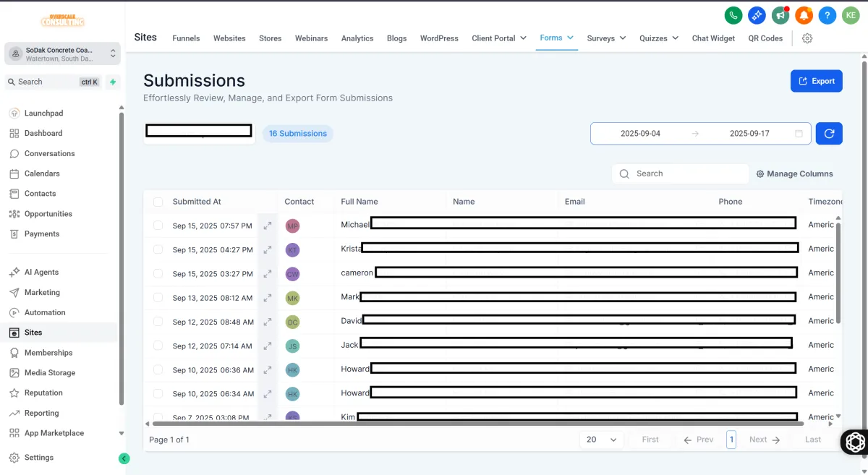Click the 2025-09-04 start date field
This screenshot has height=475, width=868.
click(x=640, y=134)
